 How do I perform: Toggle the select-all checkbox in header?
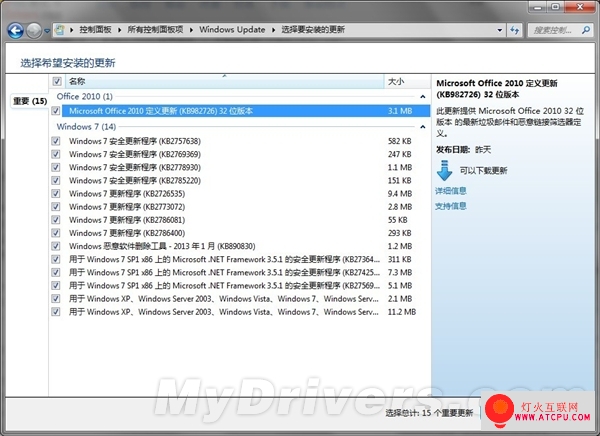click(57, 81)
